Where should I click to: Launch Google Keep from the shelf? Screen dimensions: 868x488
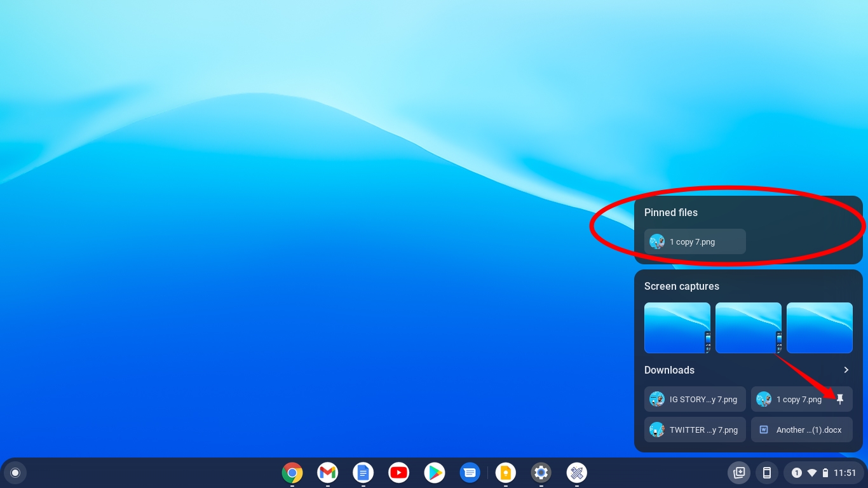point(506,473)
